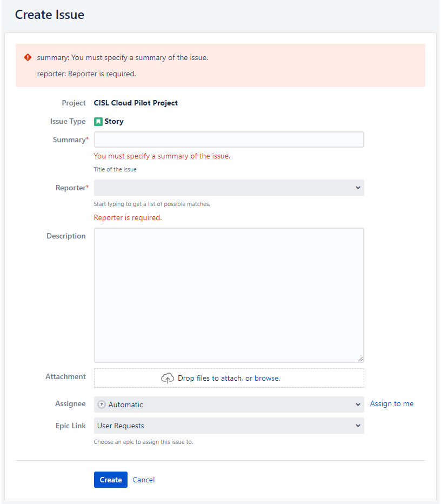This screenshot has width=441, height=504.
Task: Click the Summary field label
Action: (x=69, y=140)
